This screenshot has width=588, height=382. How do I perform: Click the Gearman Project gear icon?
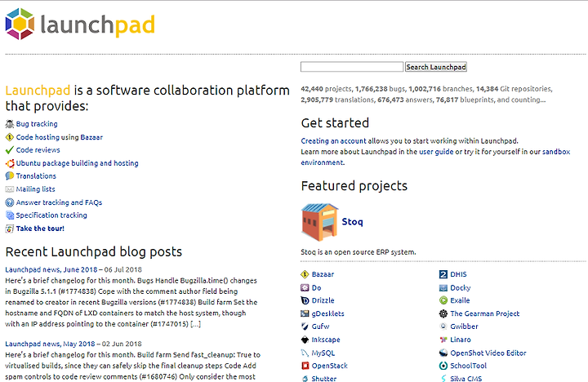tap(443, 313)
